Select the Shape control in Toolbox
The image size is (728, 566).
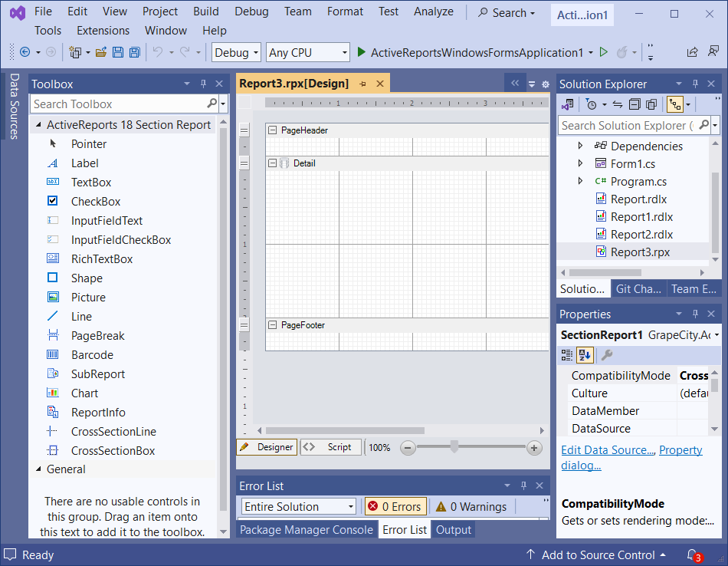click(x=87, y=278)
